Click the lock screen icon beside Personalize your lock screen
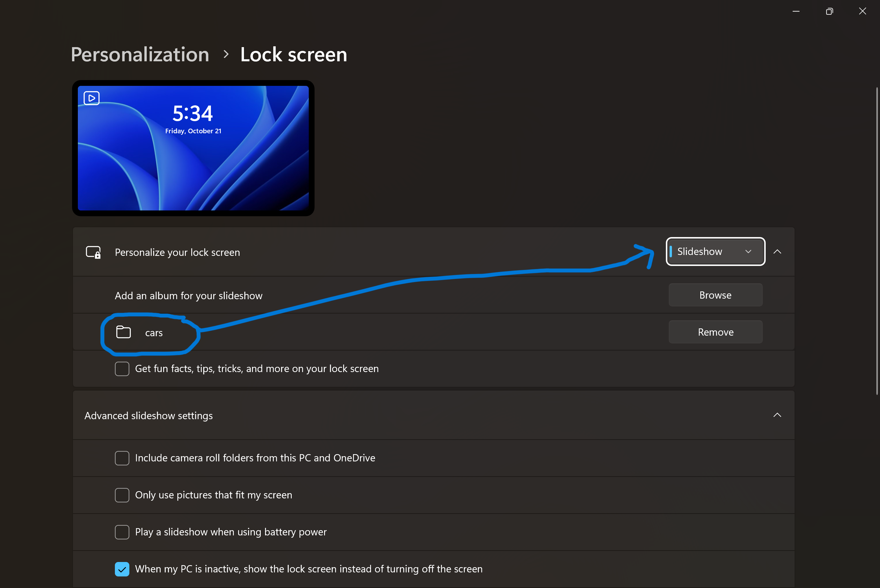This screenshot has height=588, width=880. (x=93, y=252)
